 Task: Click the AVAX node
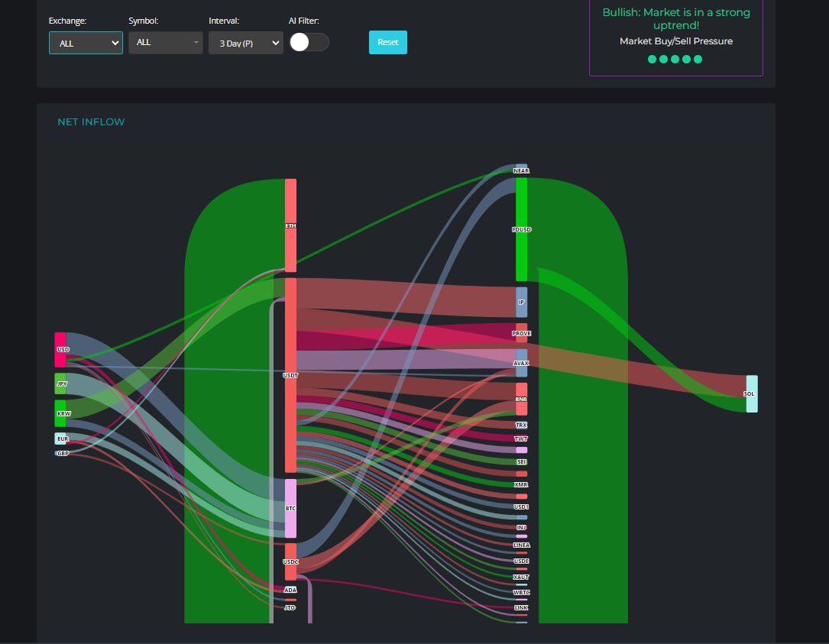pos(521,363)
